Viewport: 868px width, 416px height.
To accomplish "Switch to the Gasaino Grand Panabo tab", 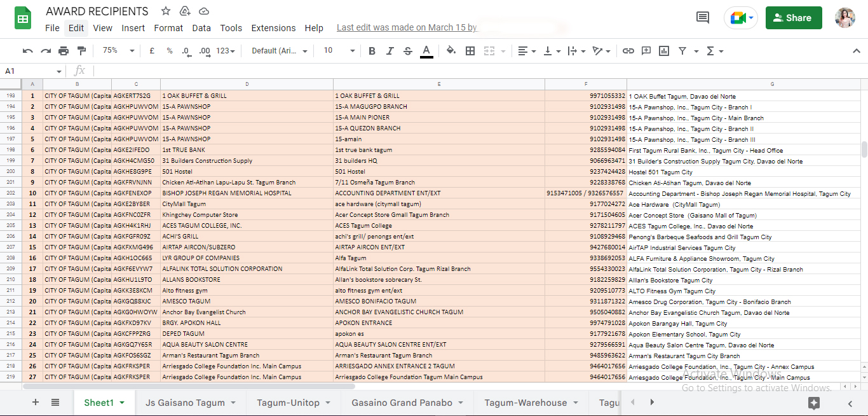I will coord(407,402).
